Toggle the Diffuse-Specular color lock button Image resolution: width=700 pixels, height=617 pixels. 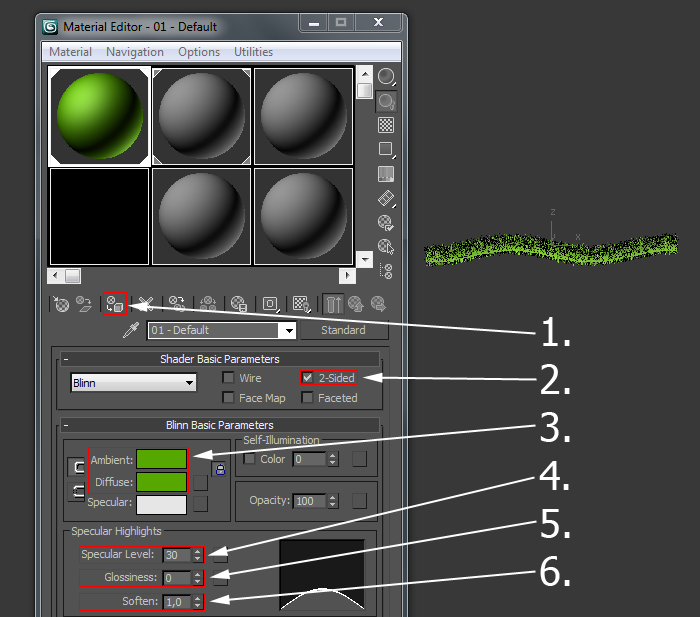coord(76,492)
